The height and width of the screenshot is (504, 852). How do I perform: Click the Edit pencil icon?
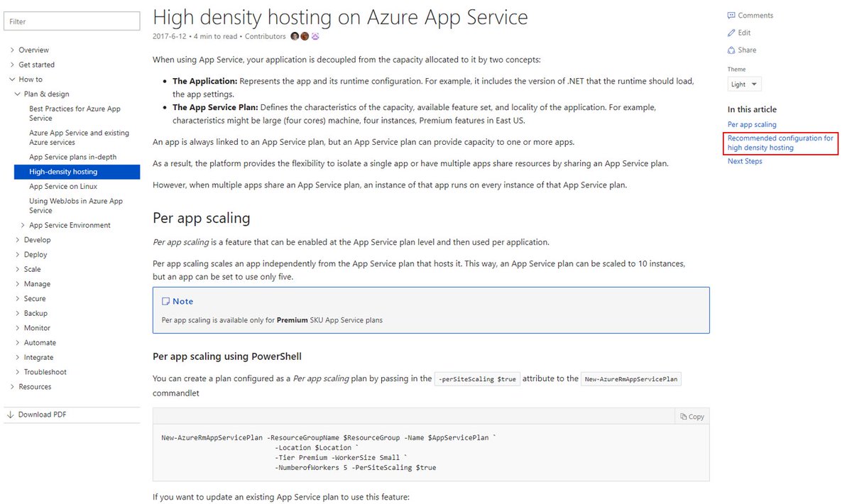tap(731, 33)
